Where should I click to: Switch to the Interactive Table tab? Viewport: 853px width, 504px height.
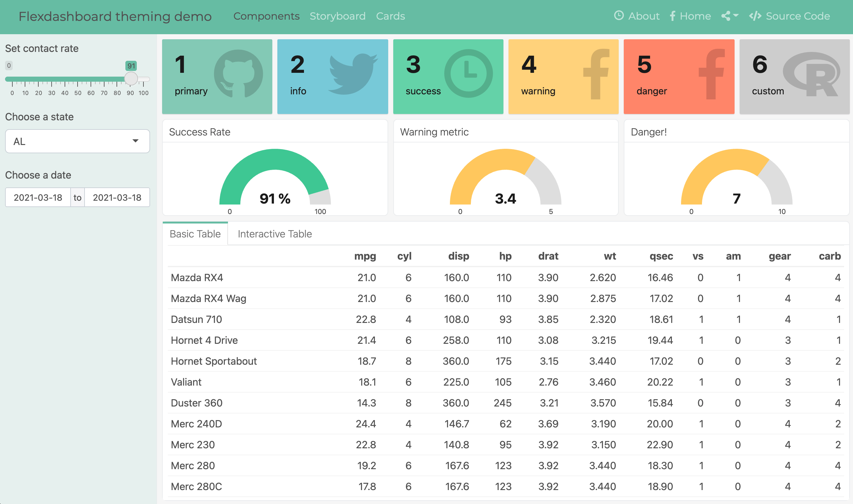coord(275,234)
